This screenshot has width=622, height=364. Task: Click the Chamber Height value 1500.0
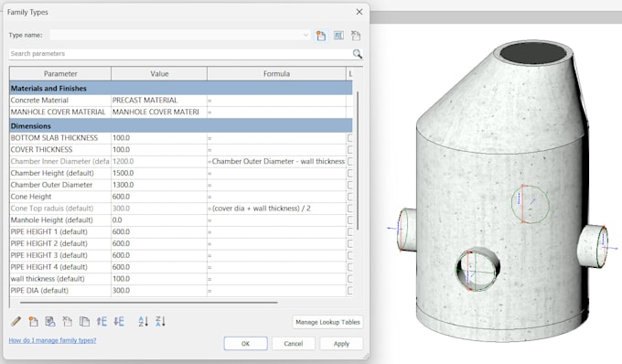[159, 173]
